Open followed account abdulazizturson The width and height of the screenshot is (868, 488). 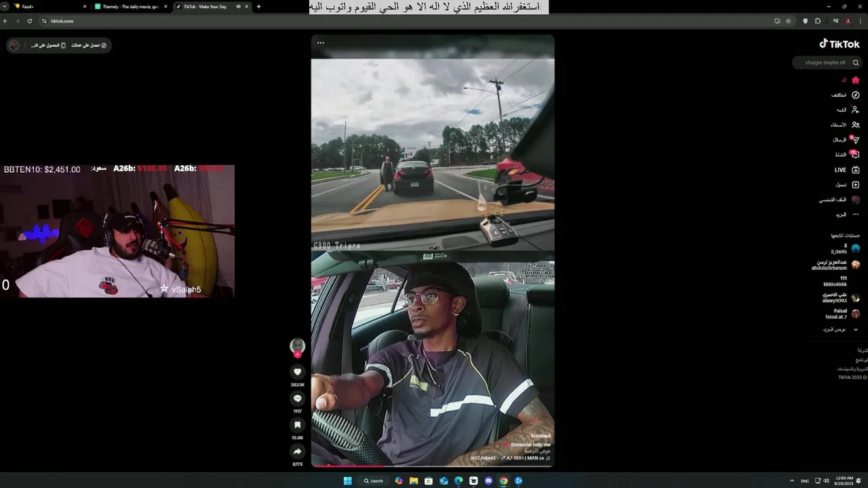coord(835,265)
